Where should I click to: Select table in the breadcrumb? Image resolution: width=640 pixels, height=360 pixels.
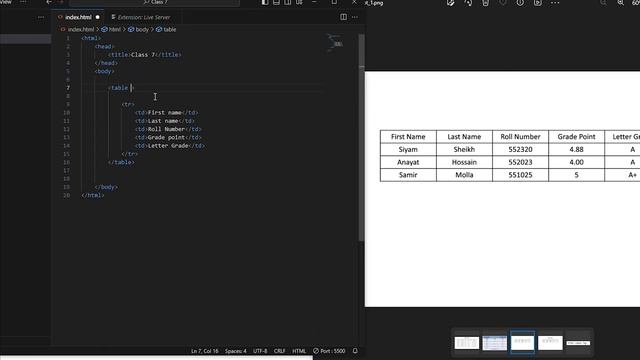tap(169, 29)
